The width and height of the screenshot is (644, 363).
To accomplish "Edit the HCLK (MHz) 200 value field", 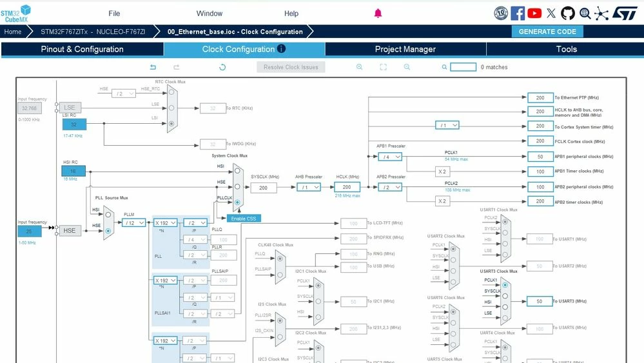I will [x=347, y=187].
